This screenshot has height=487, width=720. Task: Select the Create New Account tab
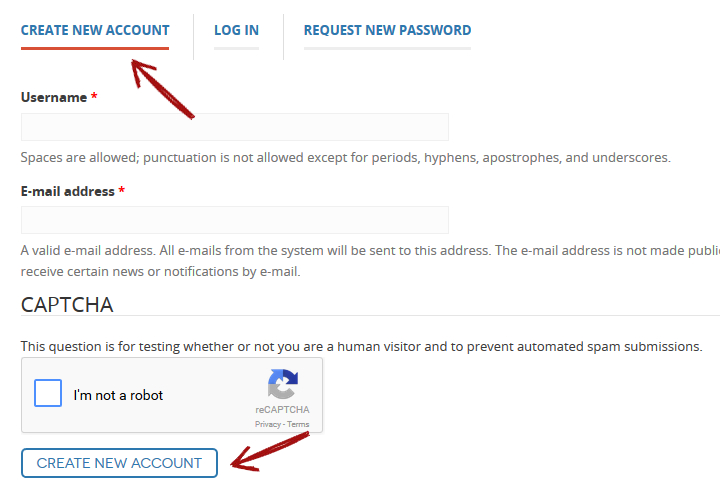click(95, 30)
